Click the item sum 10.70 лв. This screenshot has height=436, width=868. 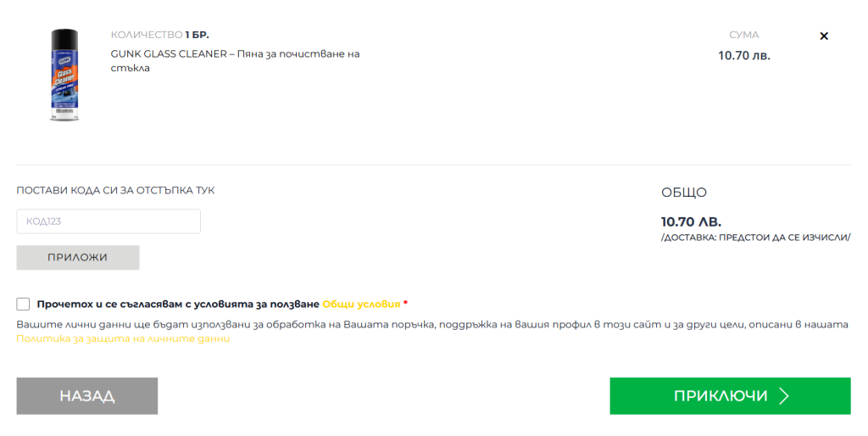coord(744,55)
